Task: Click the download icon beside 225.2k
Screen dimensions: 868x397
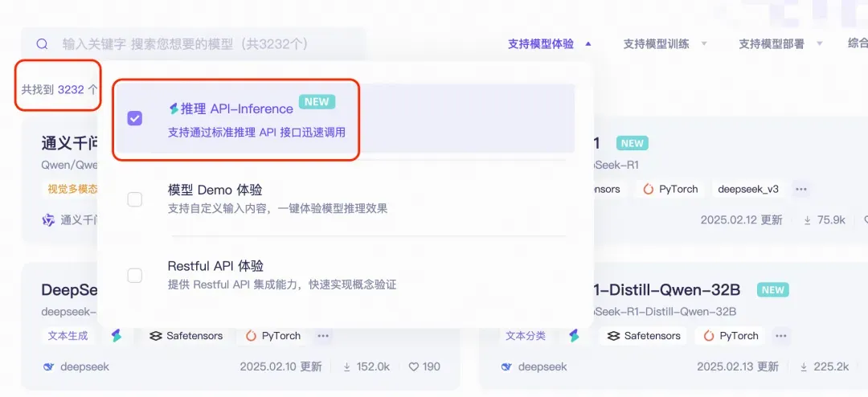Action: click(805, 366)
